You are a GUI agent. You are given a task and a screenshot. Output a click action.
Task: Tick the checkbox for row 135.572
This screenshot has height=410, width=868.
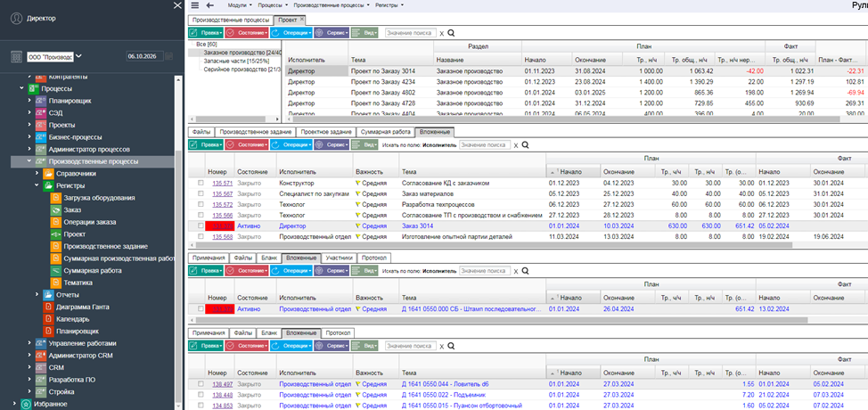[x=201, y=204]
